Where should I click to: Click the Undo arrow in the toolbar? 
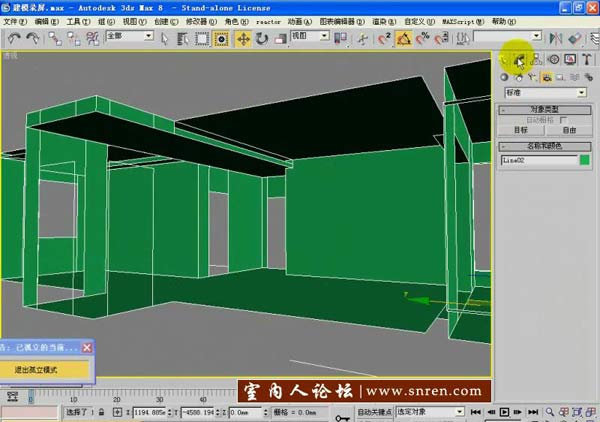pos(14,38)
